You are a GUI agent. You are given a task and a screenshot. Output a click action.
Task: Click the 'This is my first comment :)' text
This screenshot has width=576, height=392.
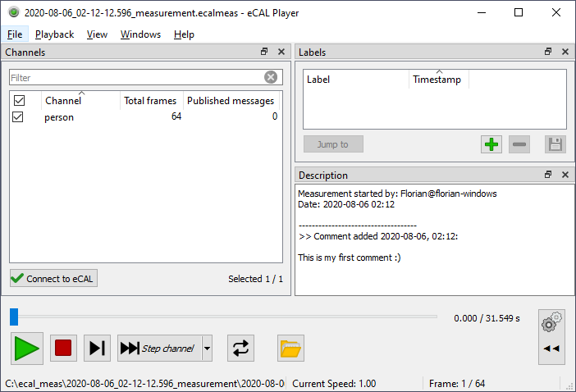point(349,258)
